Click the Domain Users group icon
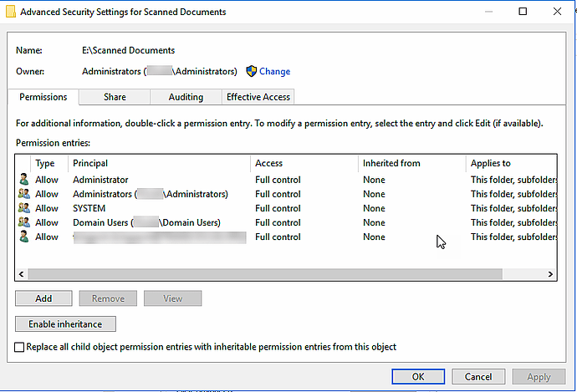This screenshot has width=577, height=392. click(23, 222)
